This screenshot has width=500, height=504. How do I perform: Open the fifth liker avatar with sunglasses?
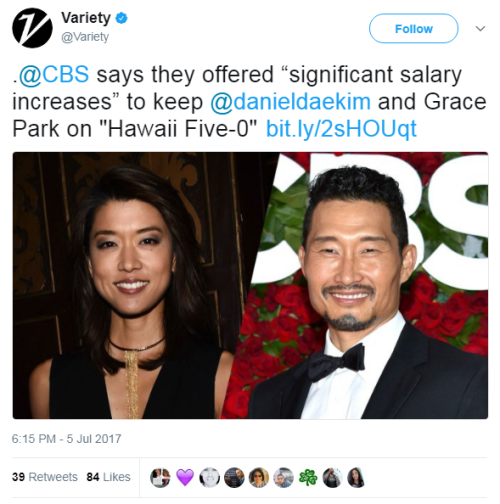259,478
